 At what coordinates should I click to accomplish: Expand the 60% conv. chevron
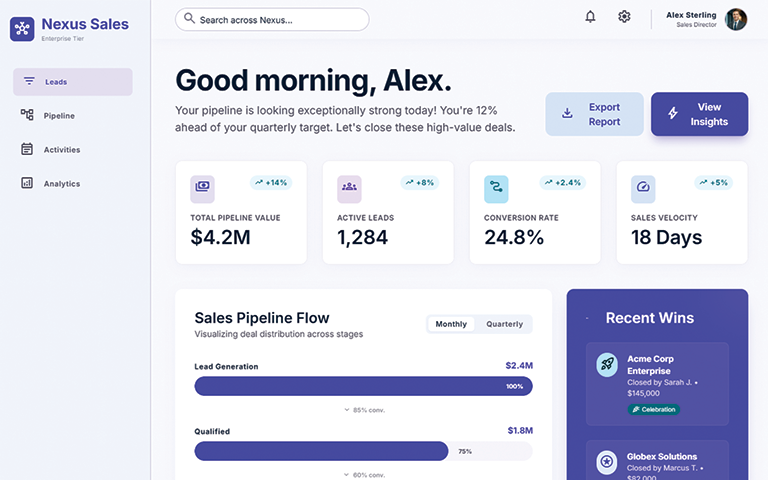[x=347, y=475]
